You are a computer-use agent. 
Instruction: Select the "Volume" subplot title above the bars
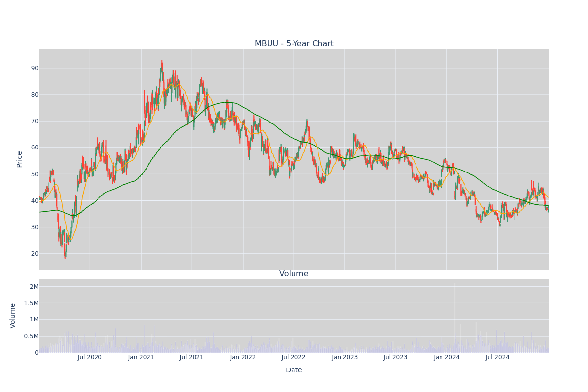(294, 274)
